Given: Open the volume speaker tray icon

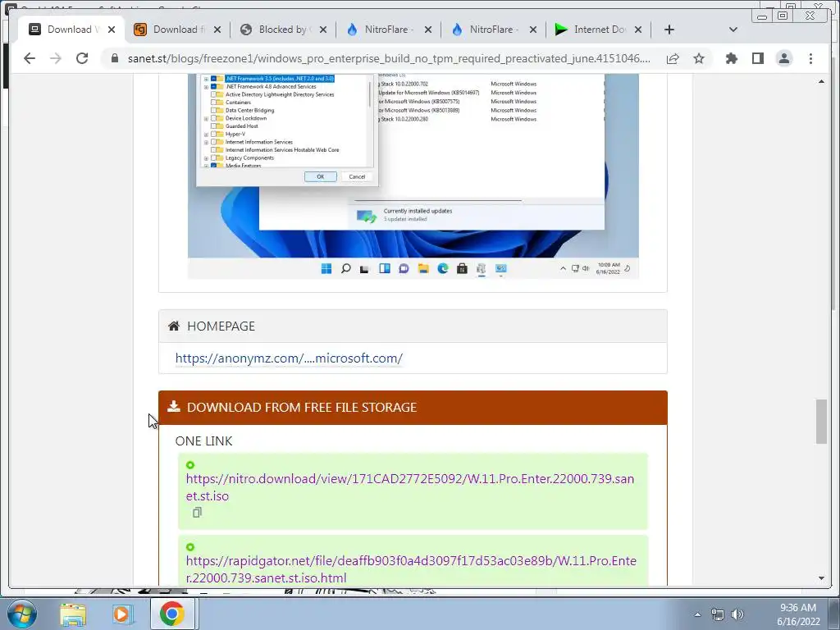Looking at the screenshot, I should (737, 614).
